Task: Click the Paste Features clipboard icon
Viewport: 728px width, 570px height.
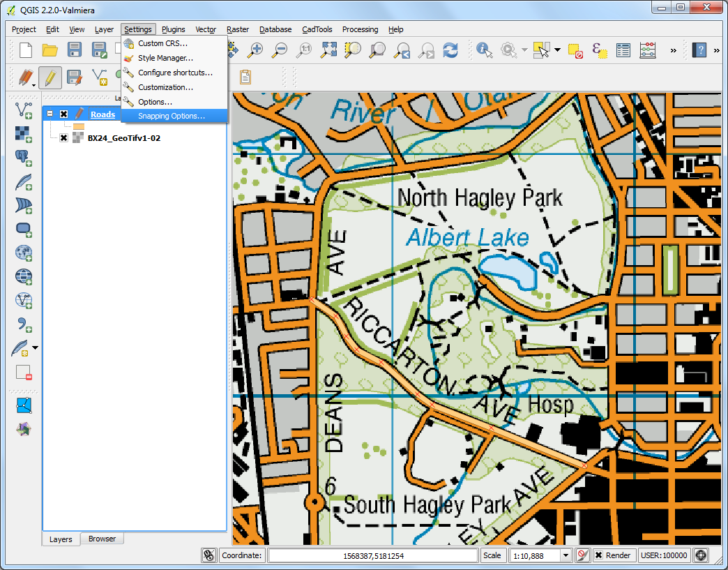Action: pos(245,77)
